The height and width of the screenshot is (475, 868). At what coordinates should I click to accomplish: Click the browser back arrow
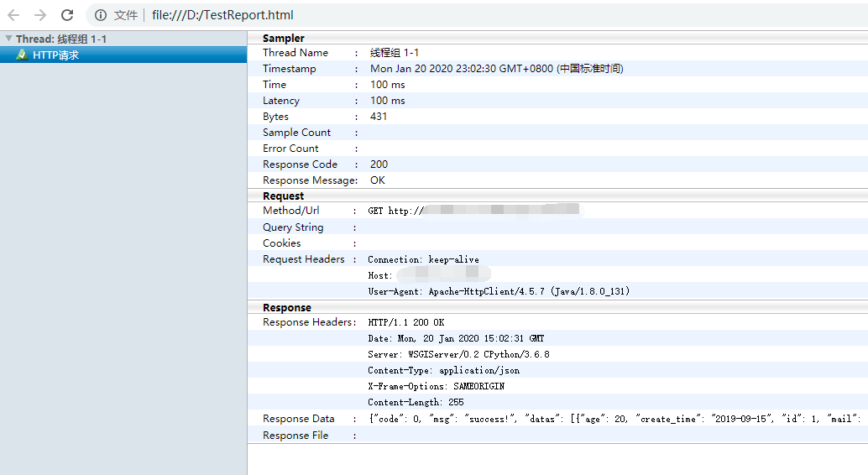[13, 15]
